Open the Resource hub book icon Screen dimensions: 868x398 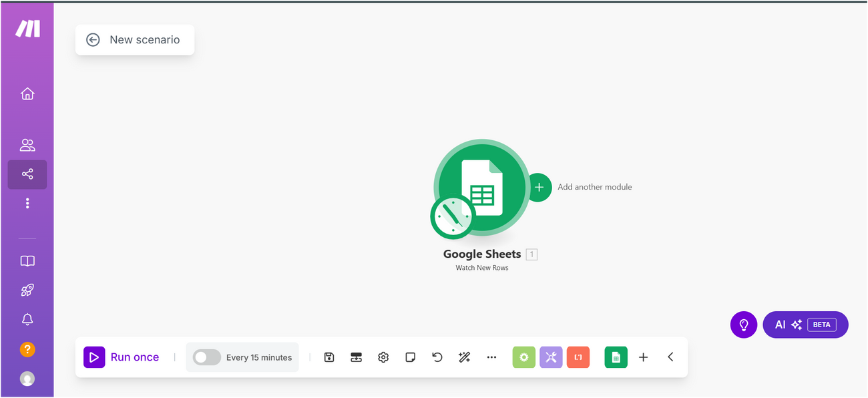[27, 261]
